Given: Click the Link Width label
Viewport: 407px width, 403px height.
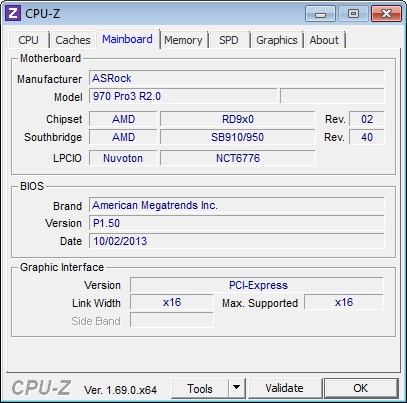Looking at the screenshot, I should click(96, 303).
